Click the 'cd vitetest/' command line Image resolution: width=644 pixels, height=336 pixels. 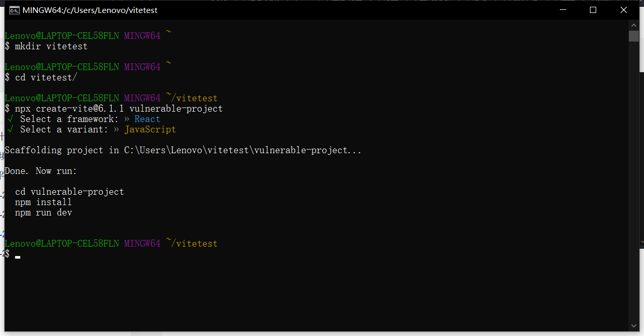click(41, 77)
